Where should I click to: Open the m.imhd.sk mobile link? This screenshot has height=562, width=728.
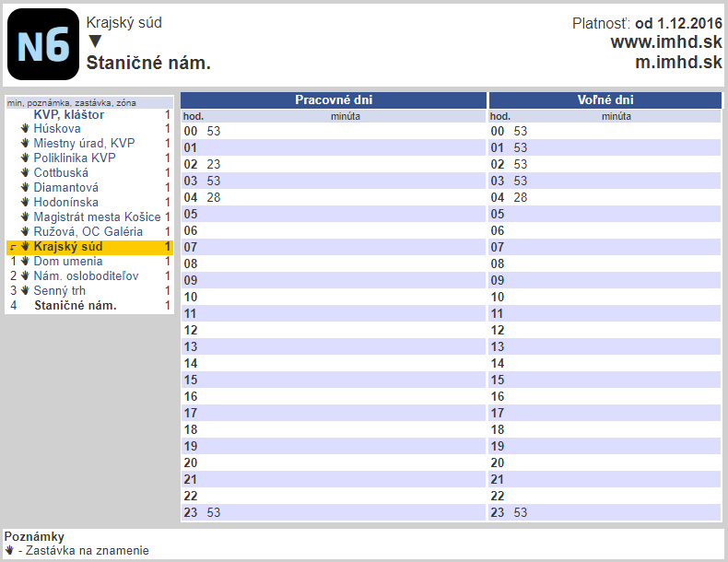pyautogui.click(x=678, y=62)
